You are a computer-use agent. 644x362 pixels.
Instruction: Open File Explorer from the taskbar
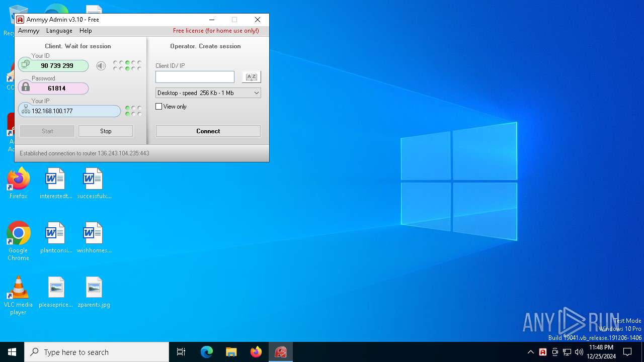(x=231, y=352)
